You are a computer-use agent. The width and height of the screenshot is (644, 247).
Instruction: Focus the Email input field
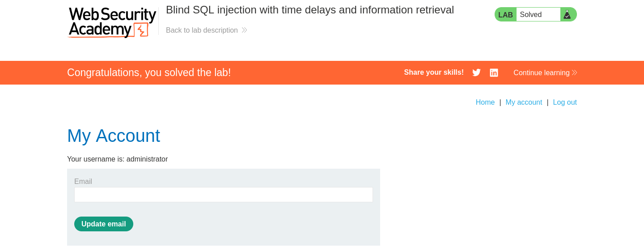[x=224, y=195]
